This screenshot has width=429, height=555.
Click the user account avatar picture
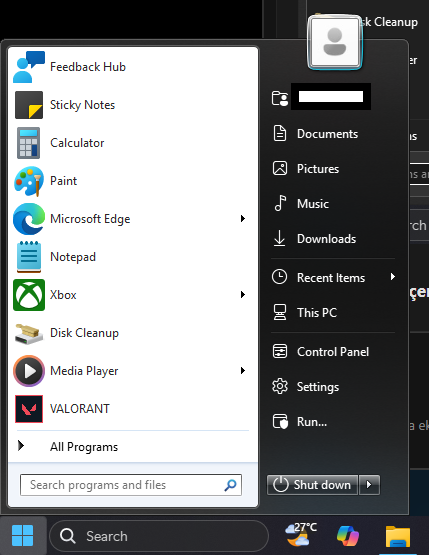pos(334,42)
